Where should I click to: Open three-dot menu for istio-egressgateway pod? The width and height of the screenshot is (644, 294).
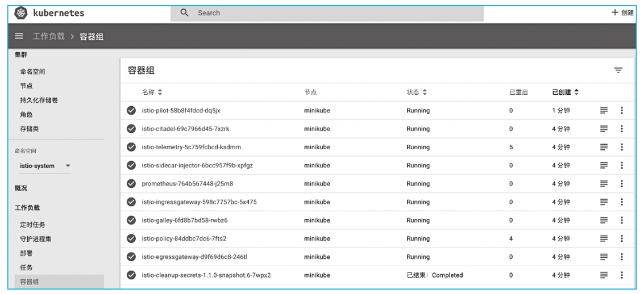click(x=621, y=257)
